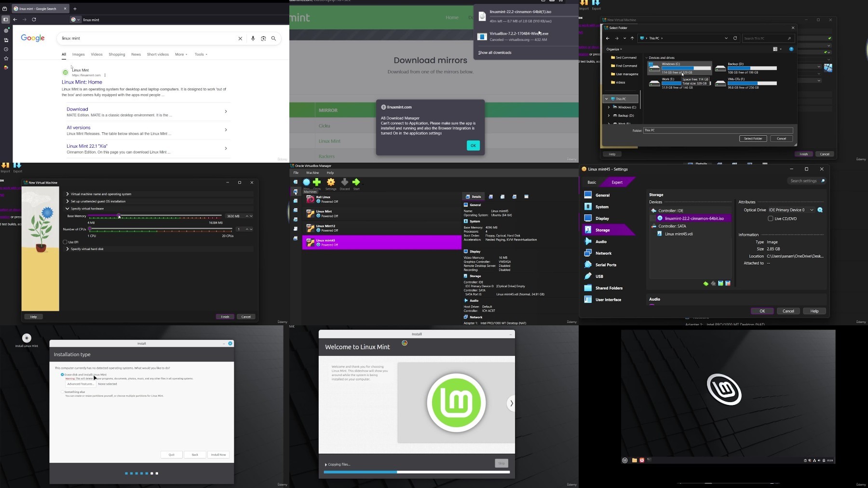Image resolution: width=868 pixels, height=488 pixels.
Task: Expand Virtual machine name and operating system section
Action: (68, 194)
